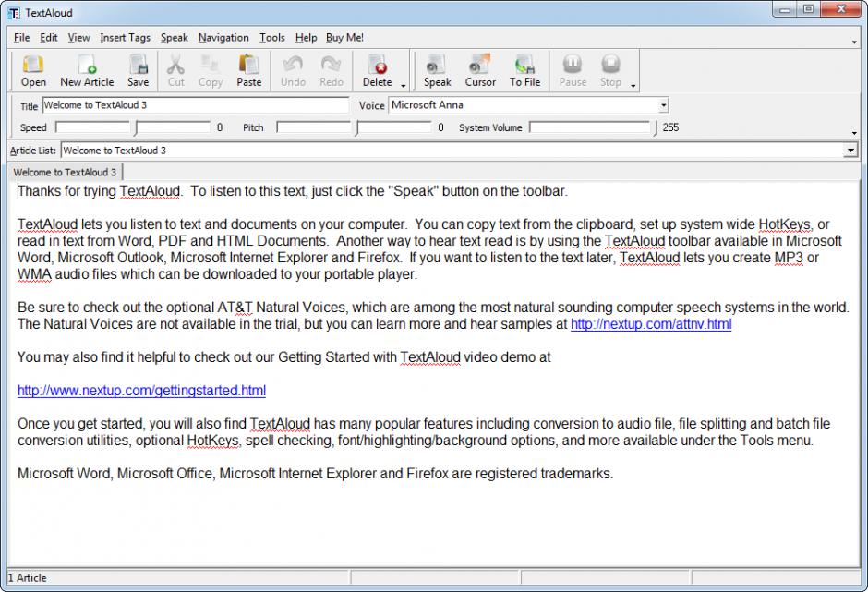This screenshot has height=592, width=868.
Task: Click the Cut scissors icon
Action: tap(175, 71)
